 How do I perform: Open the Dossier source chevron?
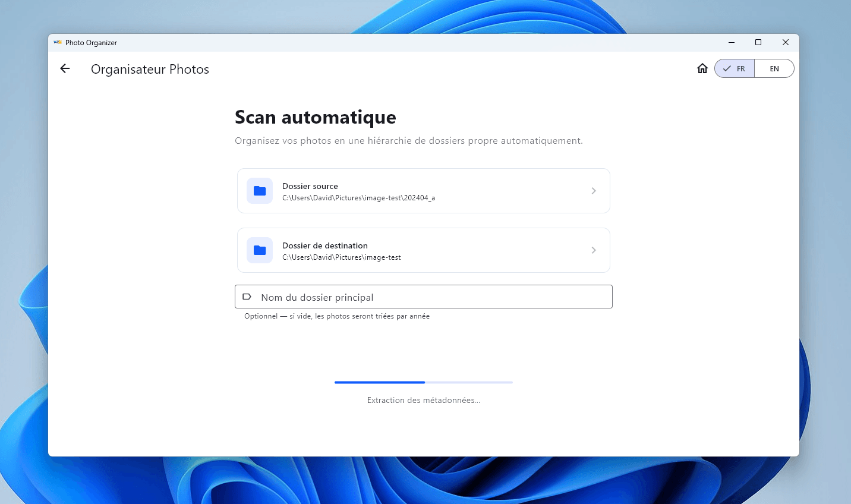(593, 191)
